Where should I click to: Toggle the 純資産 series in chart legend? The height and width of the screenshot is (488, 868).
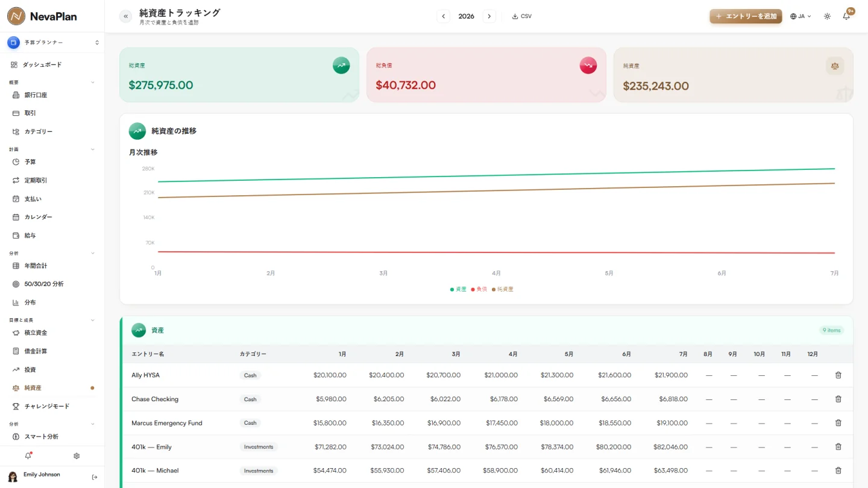pos(503,289)
